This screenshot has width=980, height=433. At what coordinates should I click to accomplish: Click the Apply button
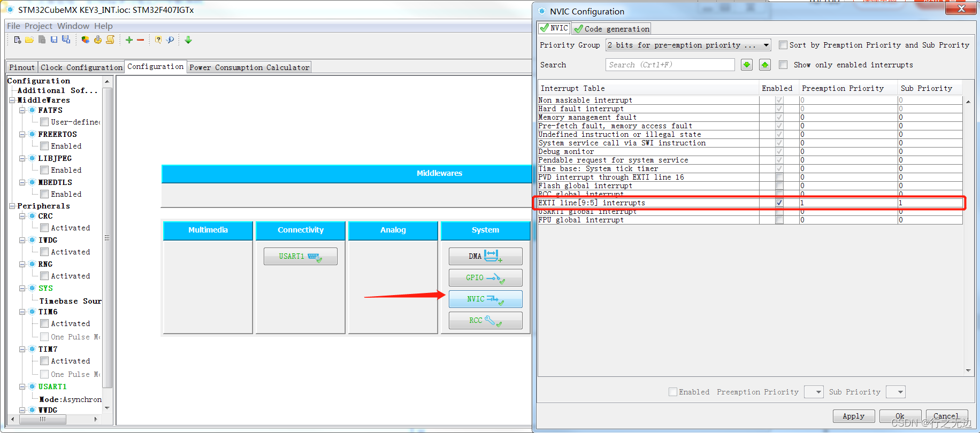click(x=854, y=416)
